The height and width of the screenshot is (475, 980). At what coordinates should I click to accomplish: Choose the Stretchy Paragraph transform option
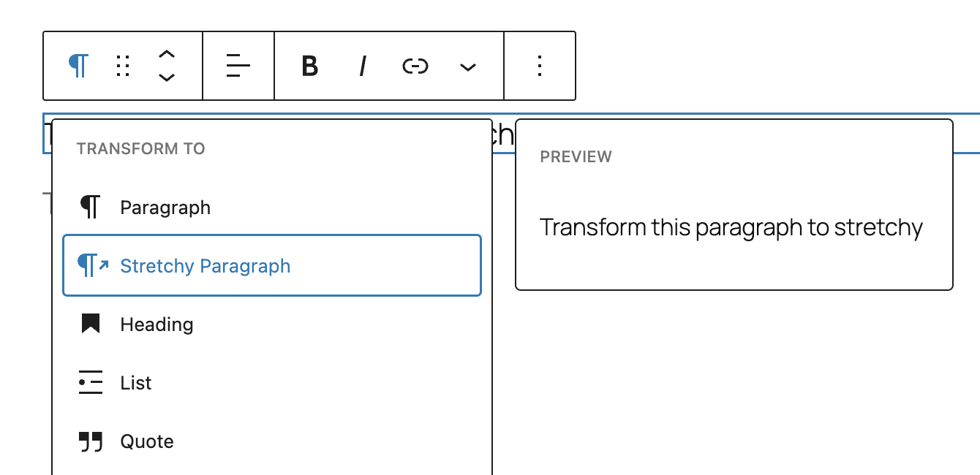tap(205, 265)
